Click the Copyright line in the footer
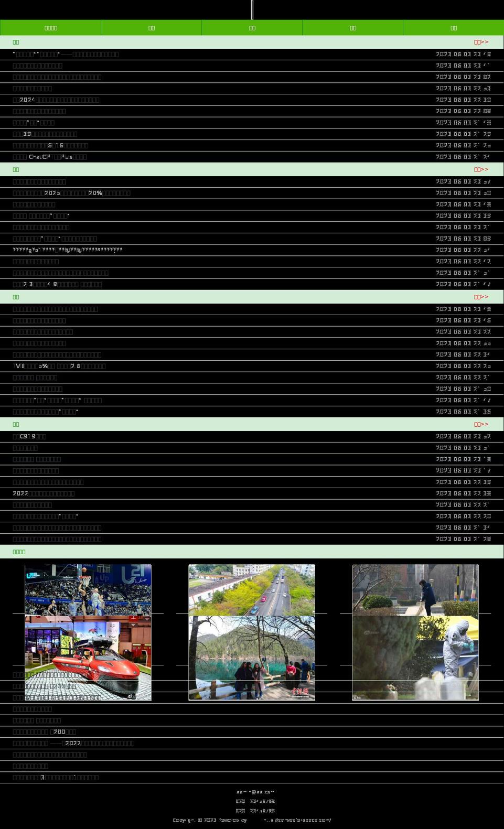 point(252,820)
